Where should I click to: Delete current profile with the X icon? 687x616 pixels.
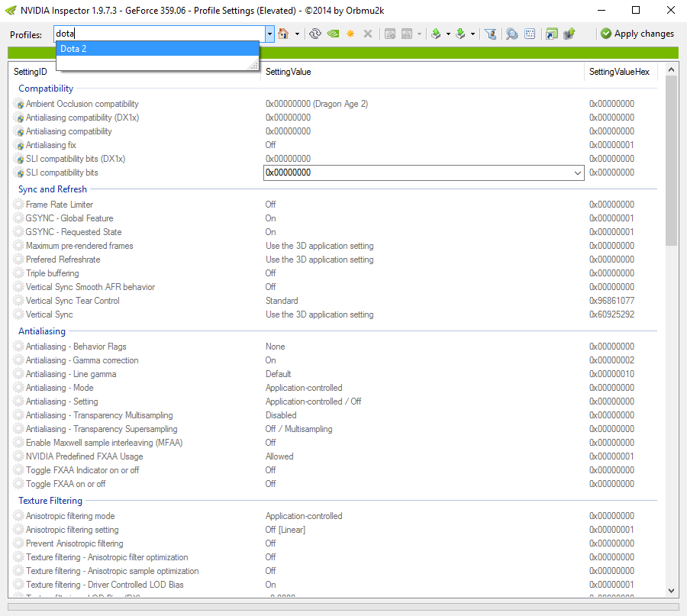pos(368,34)
